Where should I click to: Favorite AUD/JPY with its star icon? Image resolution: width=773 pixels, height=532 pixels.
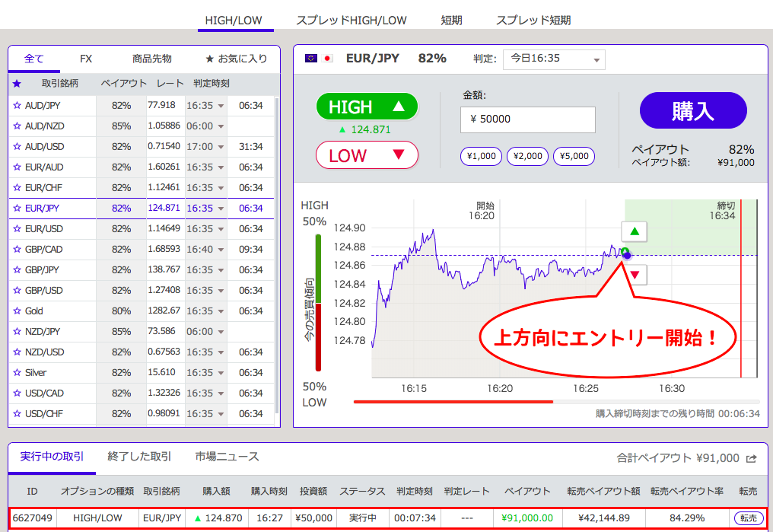(17, 106)
